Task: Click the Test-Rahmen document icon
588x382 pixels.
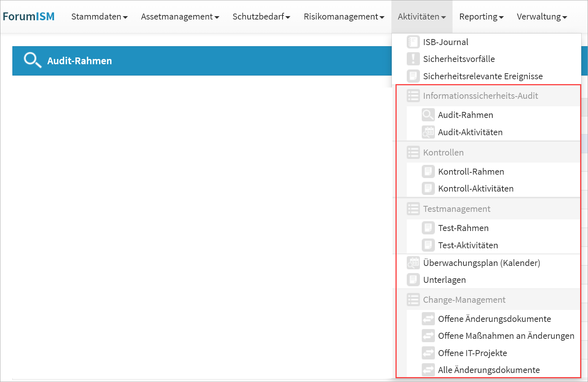Action: pos(428,228)
